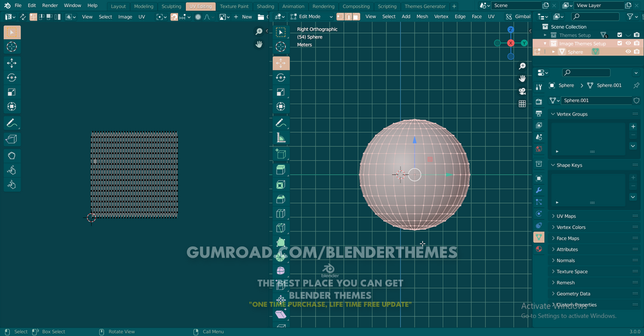Select the Rip Region tool in UV editor
Image resolution: width=644 pixels, height=336 pixels.
[x=12, y=139]
